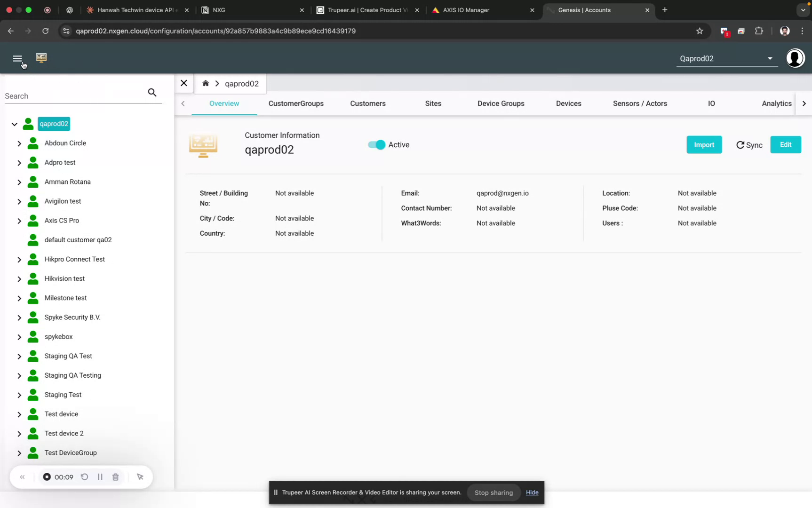Open the hamburger navigation menu
This screenshot has height=508, width=812.
18,58
